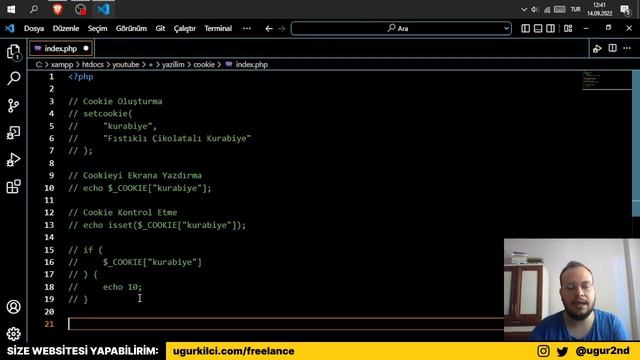Select the index.php editor tab
The image size is (640, 360).
pyautogui.click(x=61, y=49)
